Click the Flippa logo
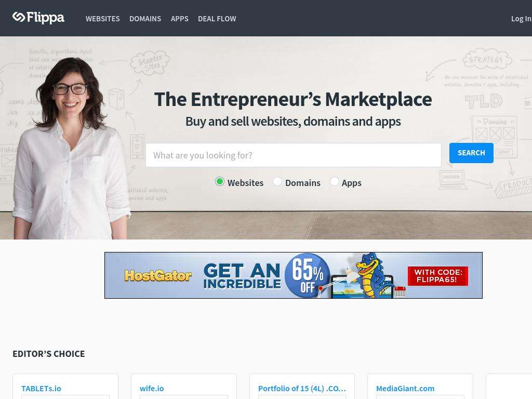The image size is (532, 399). [38, 18]
